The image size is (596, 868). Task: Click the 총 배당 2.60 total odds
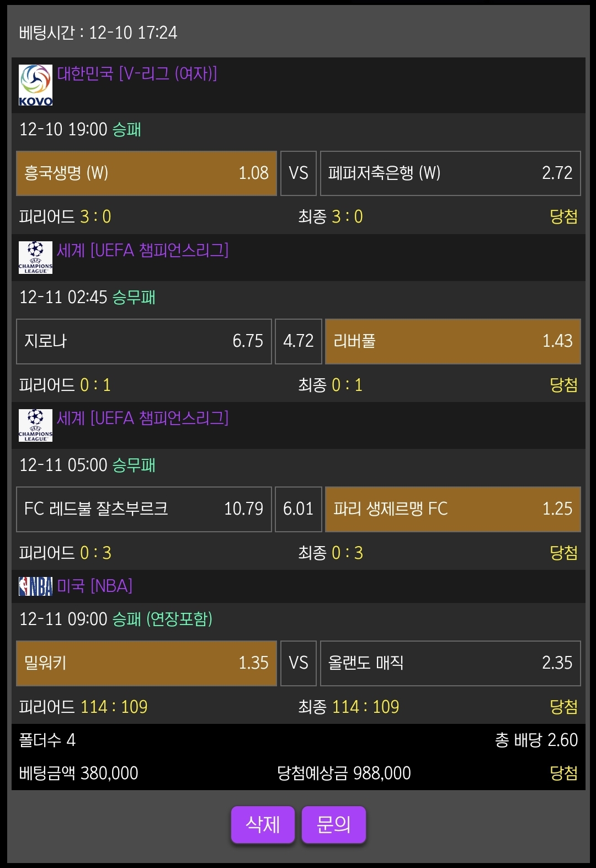coord(536,740)
